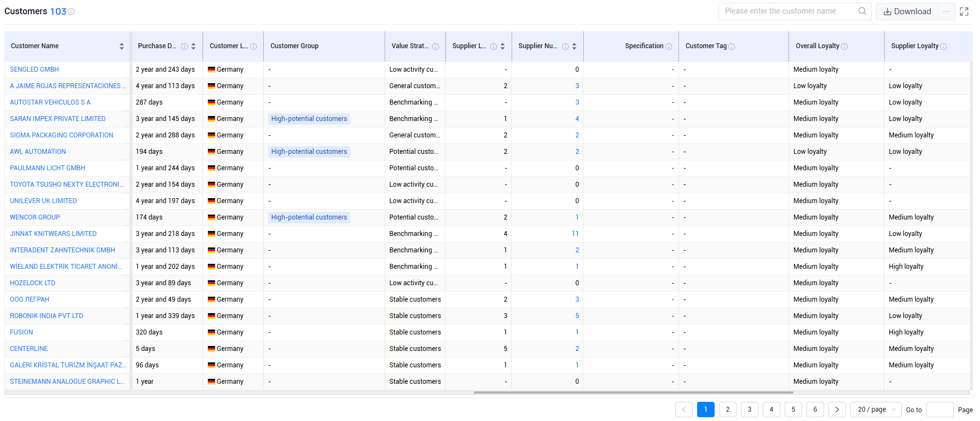
Task: Open SIGMA PACKAGING CORPORATION link
Action: coord(62,135)
